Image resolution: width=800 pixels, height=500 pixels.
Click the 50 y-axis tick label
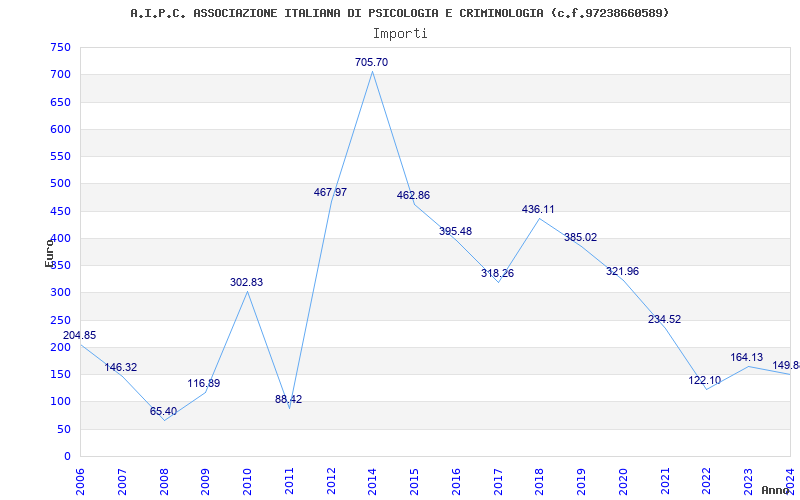pyautogui.click(x=64, y=430)
